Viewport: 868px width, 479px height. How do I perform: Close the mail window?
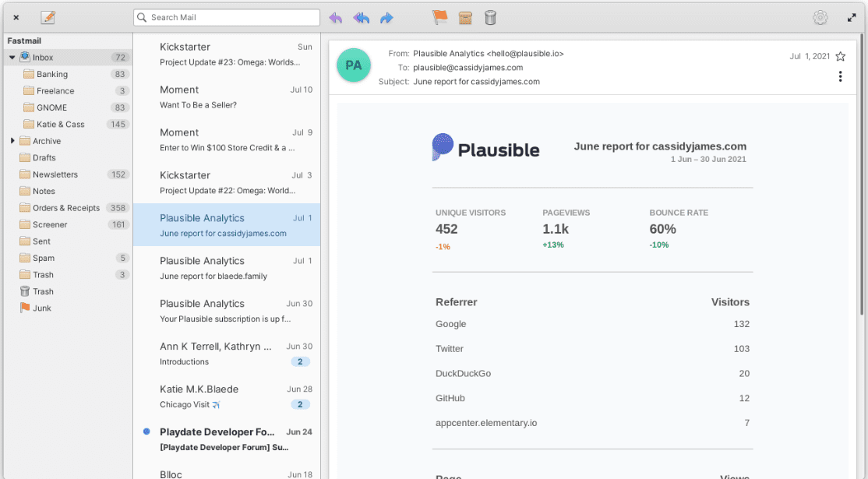[x=16, y=18]
